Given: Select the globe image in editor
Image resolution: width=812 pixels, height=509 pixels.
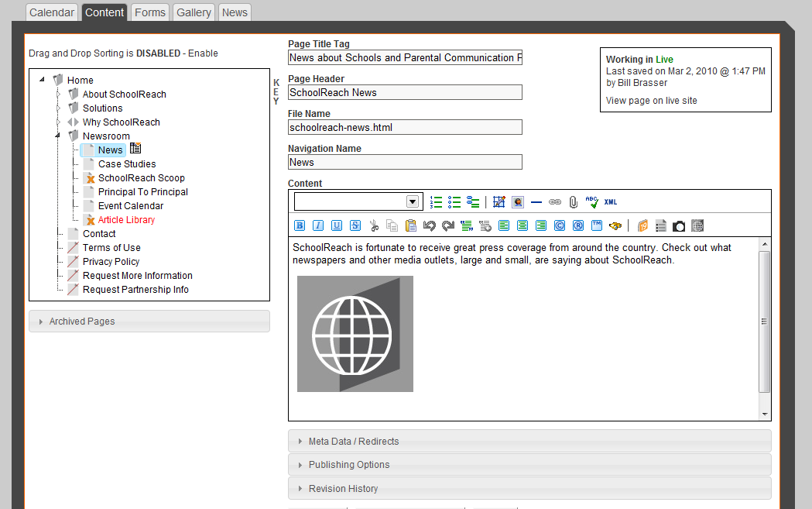Looking at the screenshot, I should click(x=355, y=334).
